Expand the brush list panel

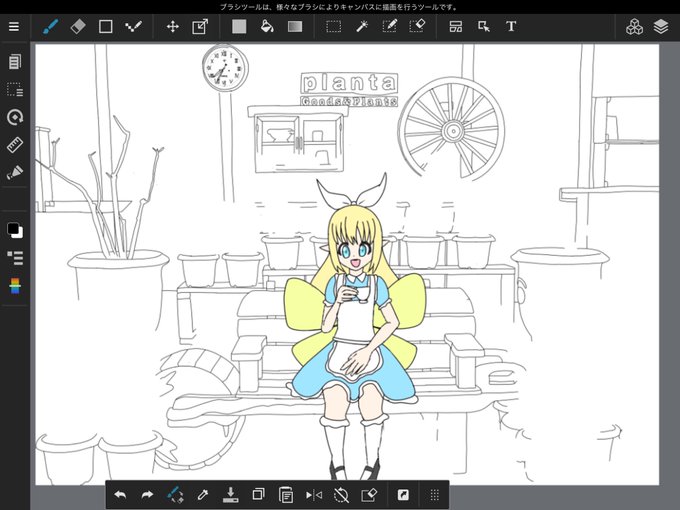pyautogui.click(x=15, y=258)
